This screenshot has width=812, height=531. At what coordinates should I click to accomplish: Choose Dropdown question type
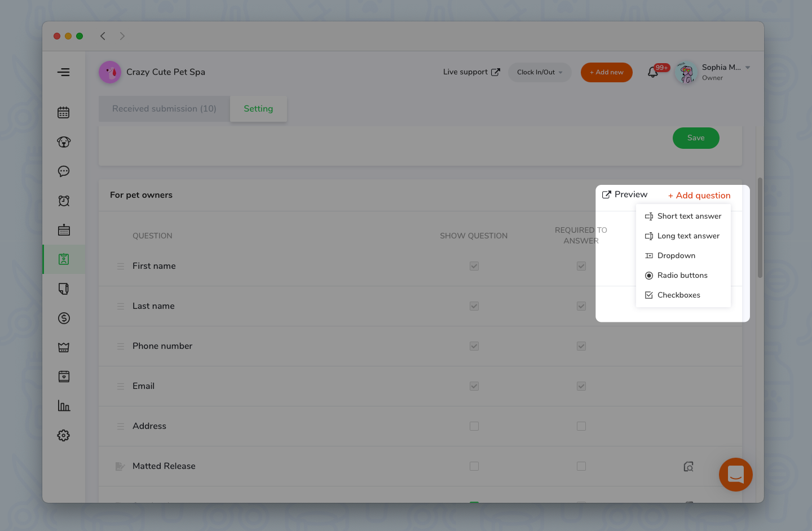pos(683,256)
